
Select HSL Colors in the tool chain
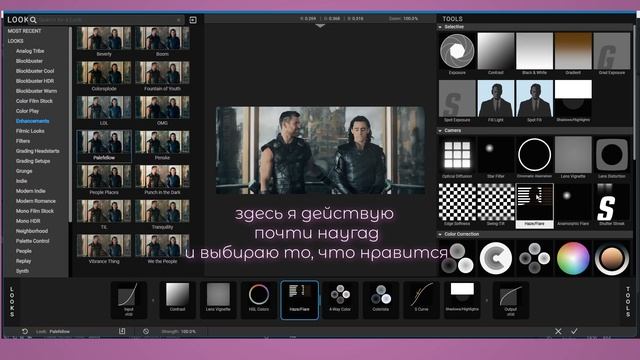259,300
